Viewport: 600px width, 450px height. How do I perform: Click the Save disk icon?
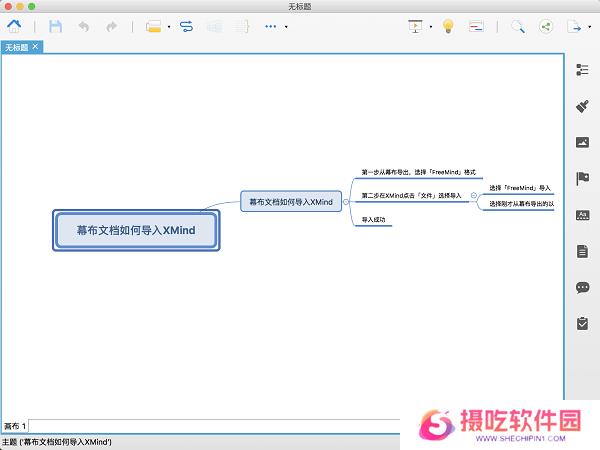point(55,27)
